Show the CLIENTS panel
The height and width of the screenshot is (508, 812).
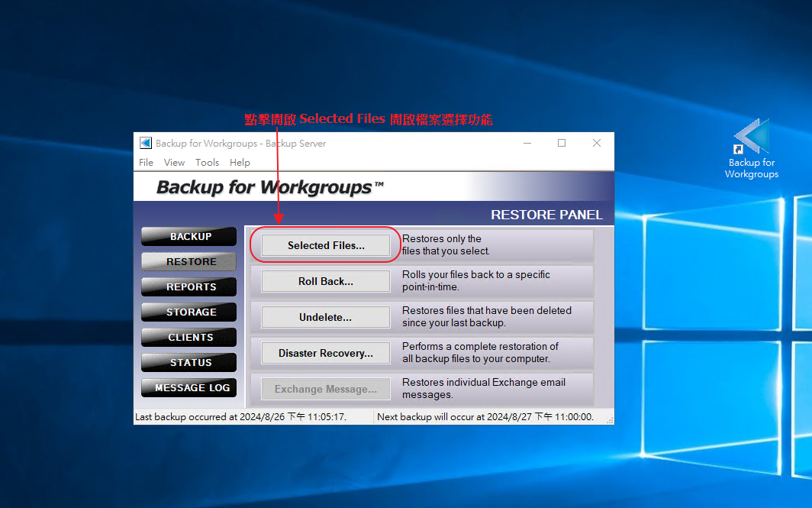coord(189,338)
